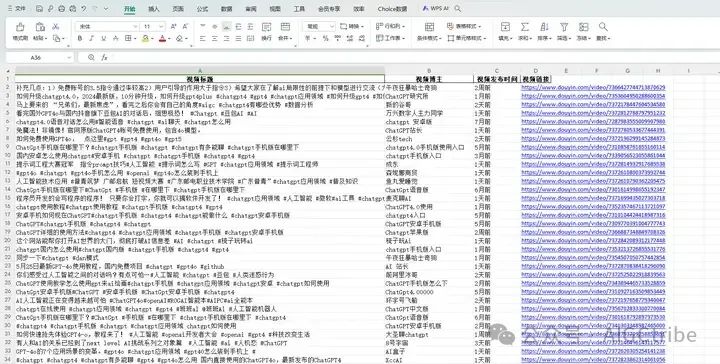Click the Freeze panes (冻结) icon

pos(583,27)
